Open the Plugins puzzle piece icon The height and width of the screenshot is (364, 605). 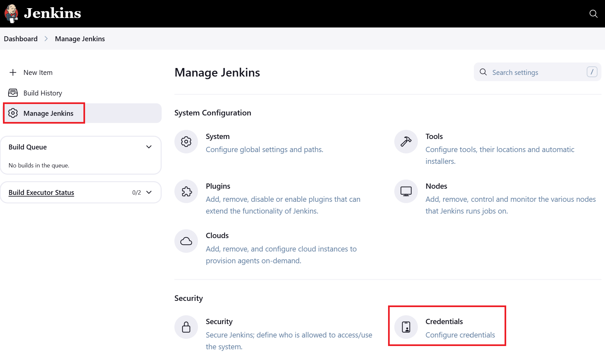tap(186, 191)
